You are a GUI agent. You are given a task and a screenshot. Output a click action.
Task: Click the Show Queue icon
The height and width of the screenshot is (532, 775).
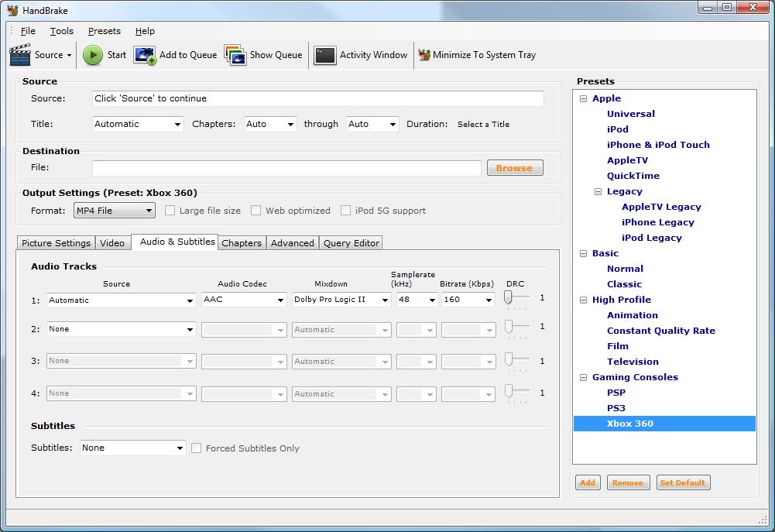click(235, 55)
